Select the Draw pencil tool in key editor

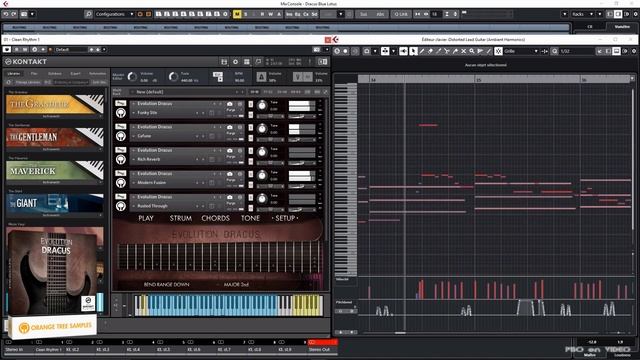[x=422, y=51]
